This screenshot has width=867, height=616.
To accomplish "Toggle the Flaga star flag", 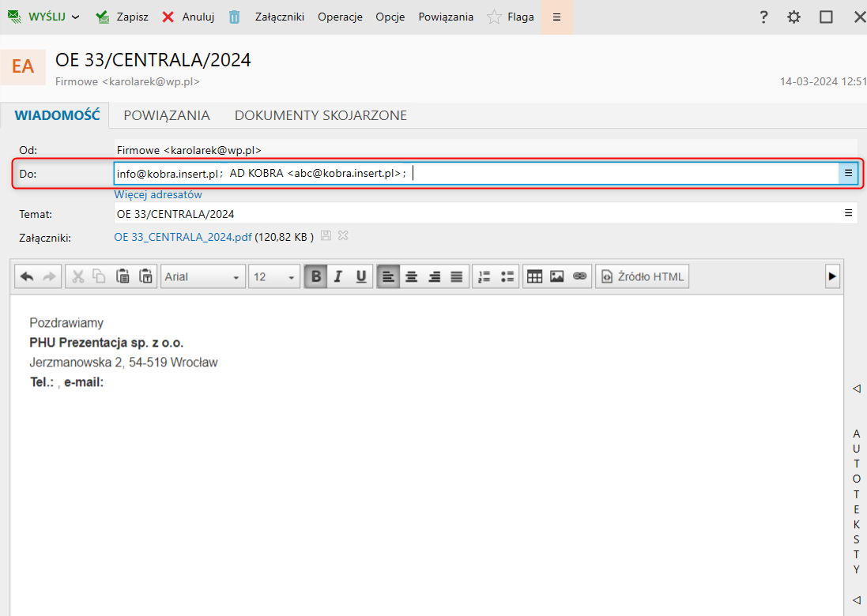I will [x=511, y=17].
